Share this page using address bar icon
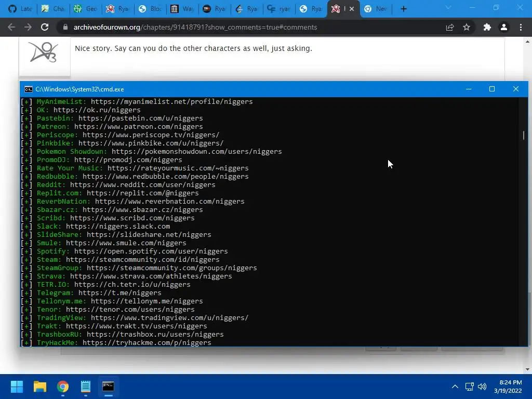This screenshot has height=399, width=532. click(x=450, y=27)
